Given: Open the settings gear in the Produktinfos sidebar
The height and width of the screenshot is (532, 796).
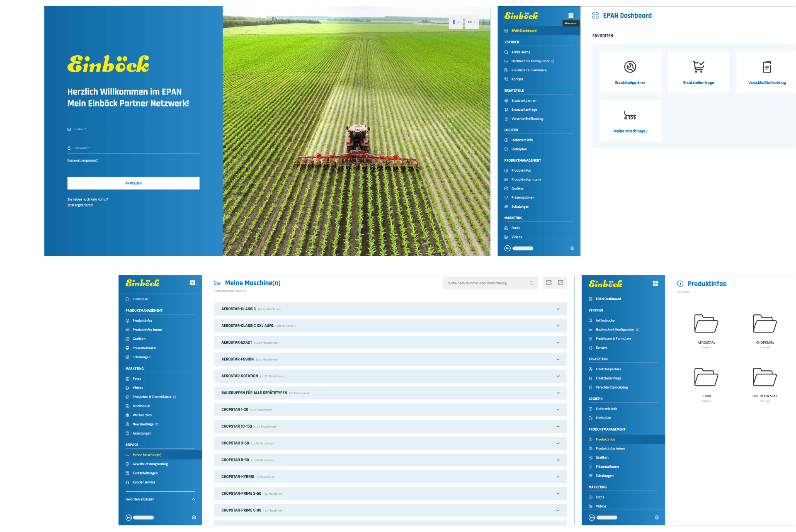Looking at the screenshot, I should click(x=657, y=517).
